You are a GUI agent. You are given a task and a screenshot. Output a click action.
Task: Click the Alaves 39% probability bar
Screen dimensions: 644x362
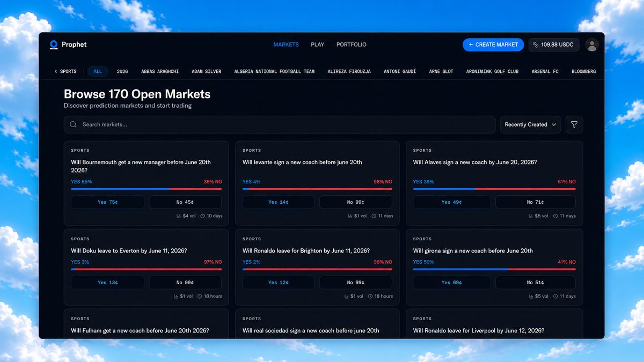pyautogui.click(x=494, y=189)
